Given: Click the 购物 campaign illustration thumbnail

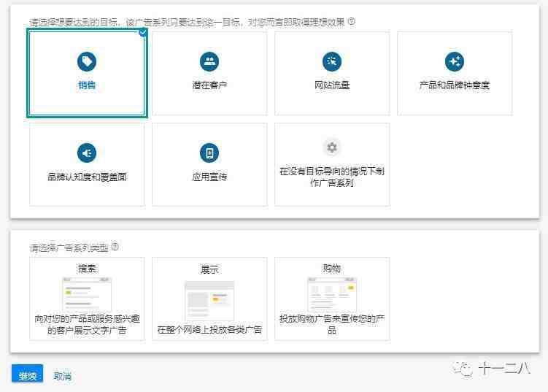Looking at the screenshot, I should point(332,295).
